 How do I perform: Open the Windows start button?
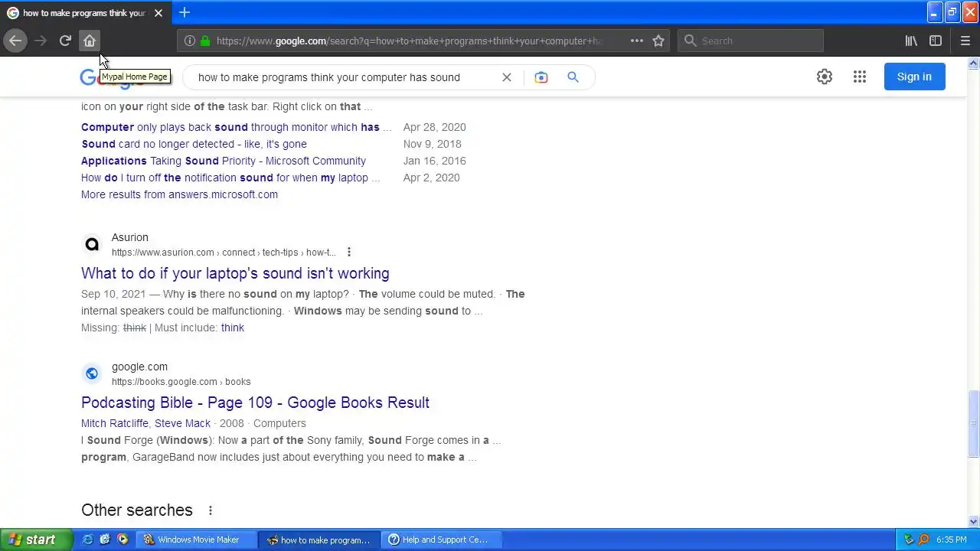click(x=37, y=540)
